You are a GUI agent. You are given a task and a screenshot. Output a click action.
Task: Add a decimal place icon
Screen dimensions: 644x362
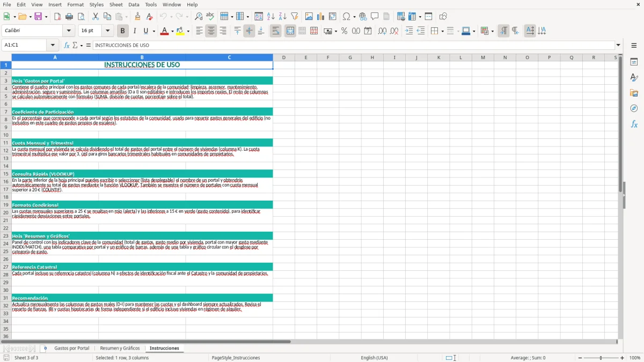pos(382,31)
